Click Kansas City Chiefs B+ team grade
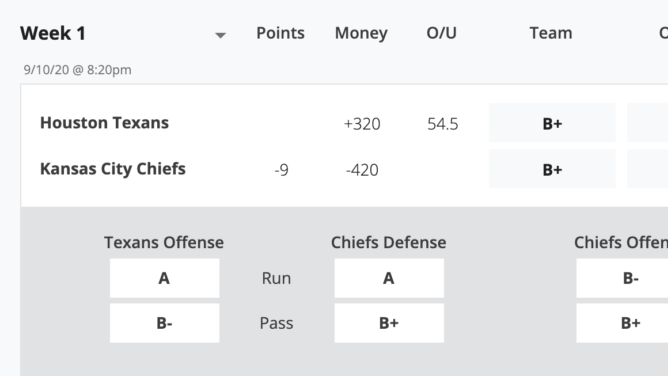Viewport: 668px width, 376px height. tap(552, 169)
